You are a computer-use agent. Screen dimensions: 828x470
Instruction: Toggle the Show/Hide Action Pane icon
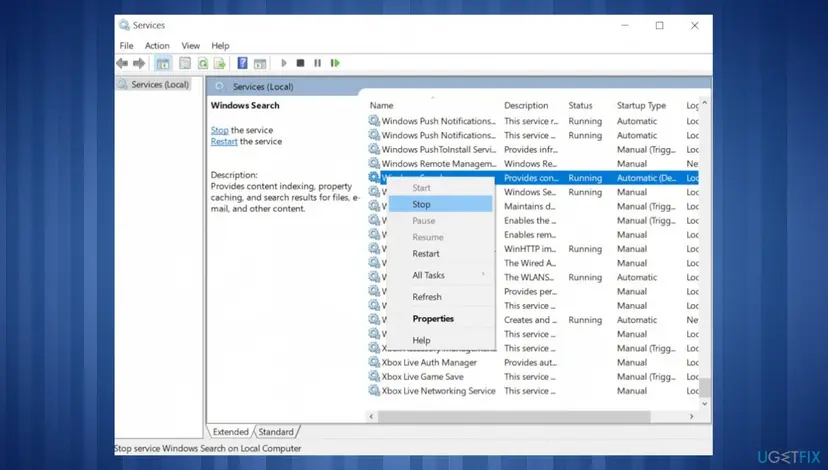[x=260, y=63]
